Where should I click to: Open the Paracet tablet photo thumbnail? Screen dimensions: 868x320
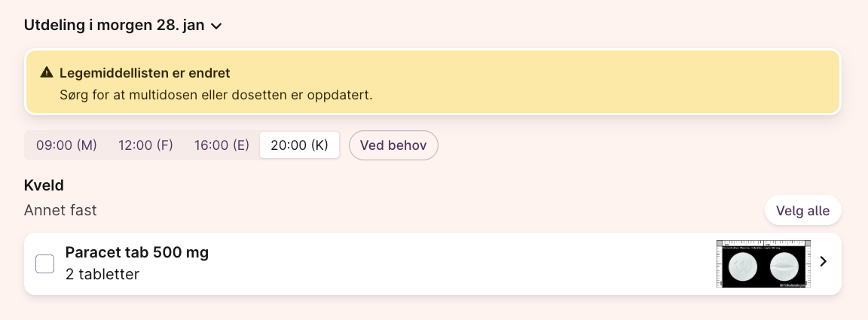point(763,264)
